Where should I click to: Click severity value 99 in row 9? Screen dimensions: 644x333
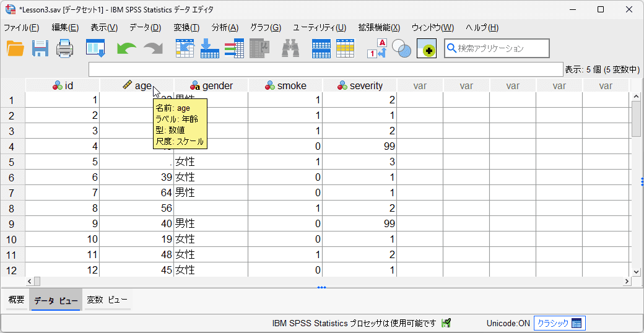tap(359, 223)
